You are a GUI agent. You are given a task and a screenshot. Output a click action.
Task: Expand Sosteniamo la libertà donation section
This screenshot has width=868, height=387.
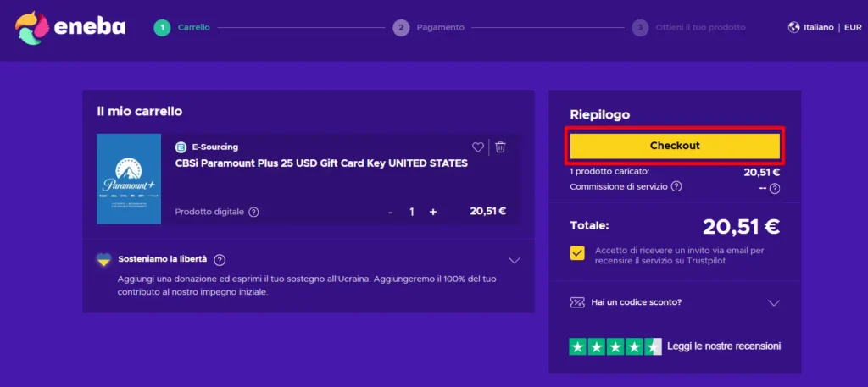515,260
